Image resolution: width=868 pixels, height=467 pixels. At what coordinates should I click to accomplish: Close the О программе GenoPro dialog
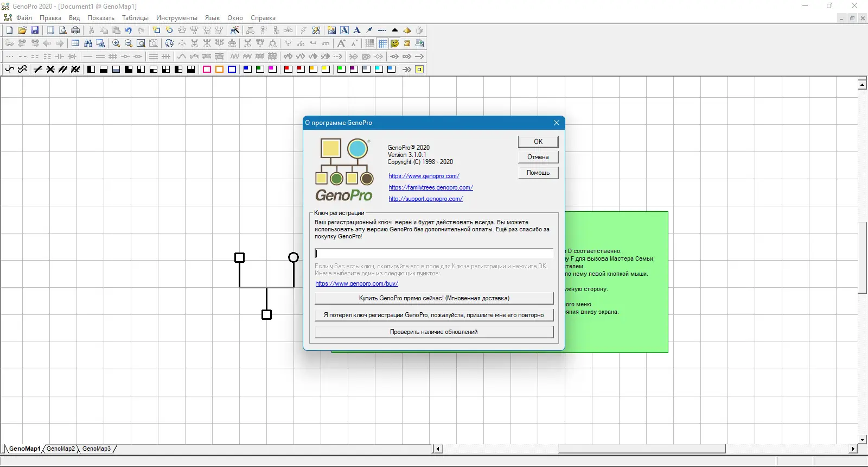[x=556, y=123]
